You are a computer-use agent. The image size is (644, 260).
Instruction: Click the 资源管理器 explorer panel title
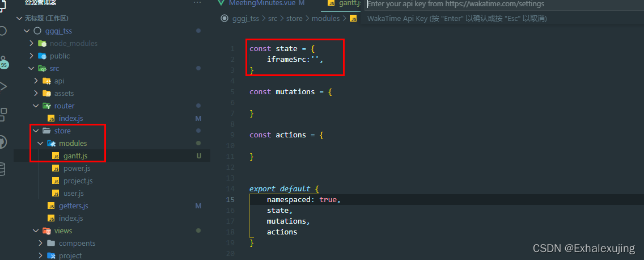[40, 3]
